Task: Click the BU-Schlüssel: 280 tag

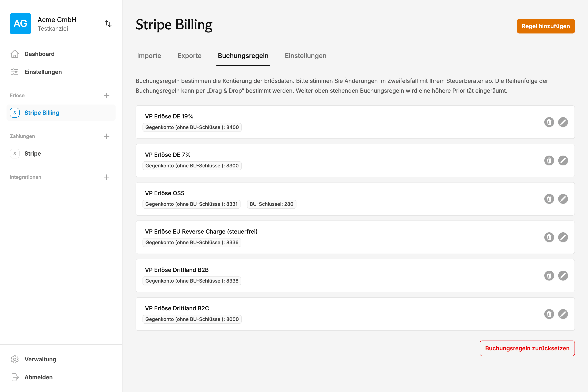Action: [272, 204]
